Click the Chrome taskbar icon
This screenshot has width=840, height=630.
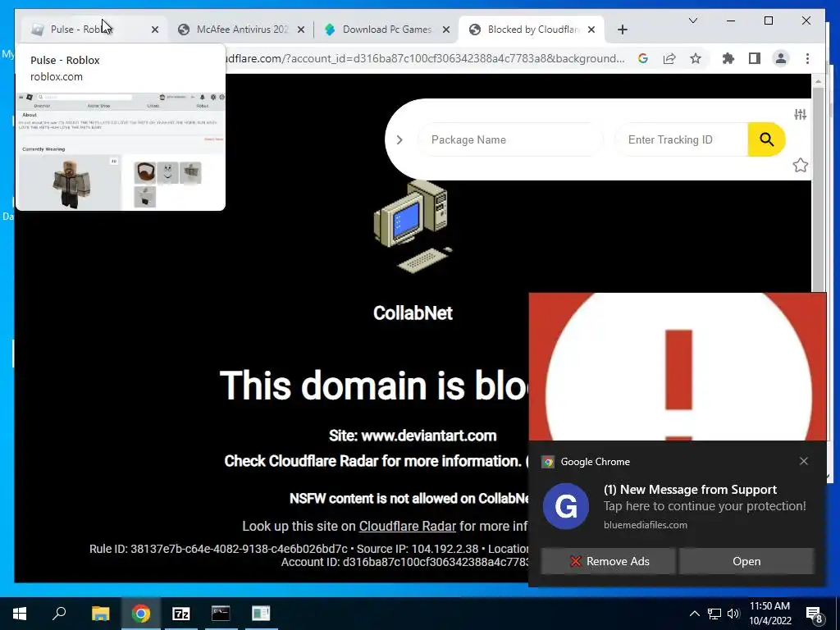141,614
